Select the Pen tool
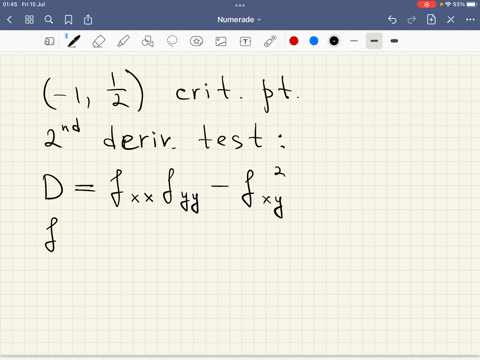 pos(73,41)
